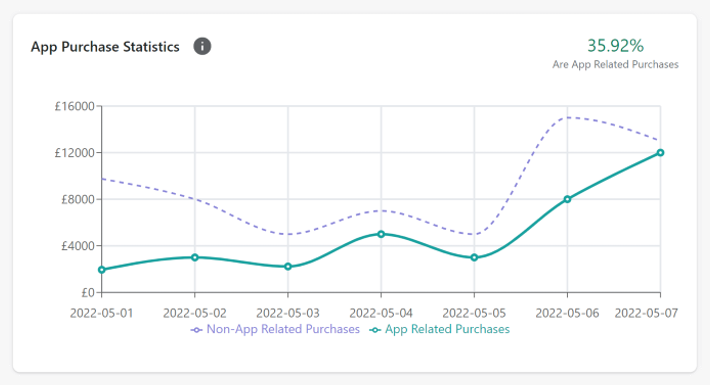Viewport: 710px width, 385px height.
Task: Click the £0 axis label
Action: (88, 293)
